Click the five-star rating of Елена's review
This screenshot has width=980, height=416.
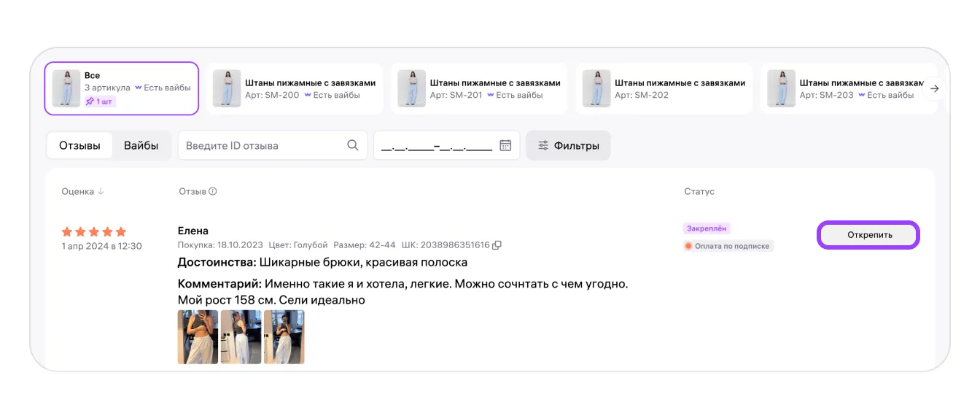pyautogui.click(x=94, y=231)
